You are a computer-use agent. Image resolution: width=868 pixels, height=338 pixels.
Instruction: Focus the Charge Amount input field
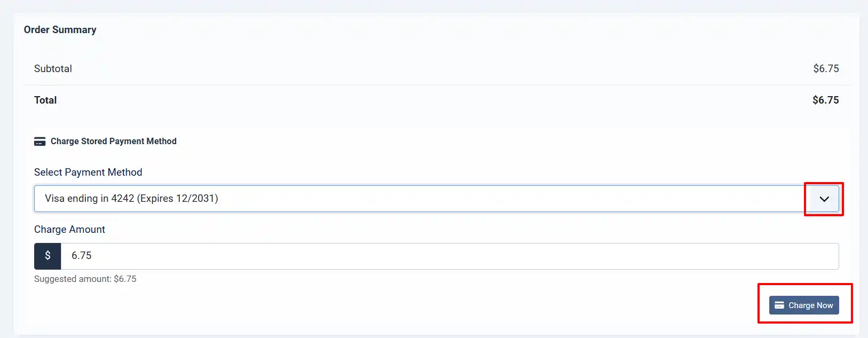coord(449,256)
